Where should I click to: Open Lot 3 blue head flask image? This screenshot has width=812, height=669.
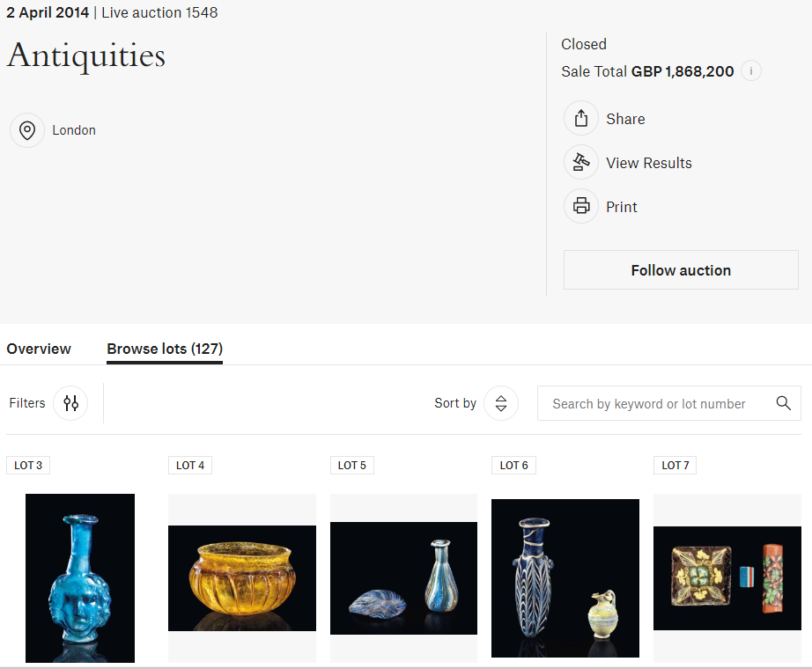(80, 577)
